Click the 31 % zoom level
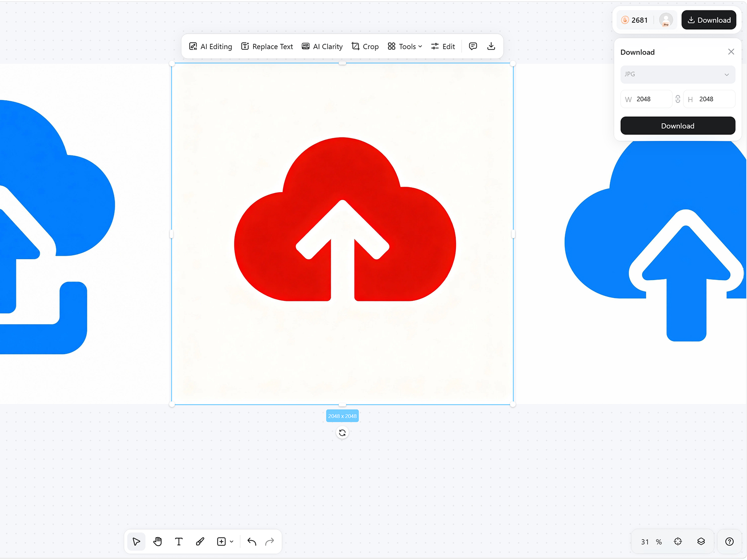 coord(651,542)
